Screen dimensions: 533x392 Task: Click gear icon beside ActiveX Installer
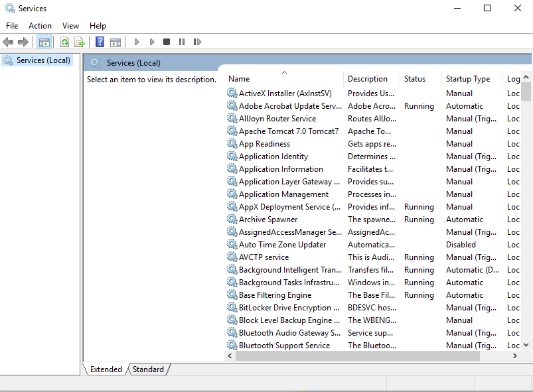232,93
